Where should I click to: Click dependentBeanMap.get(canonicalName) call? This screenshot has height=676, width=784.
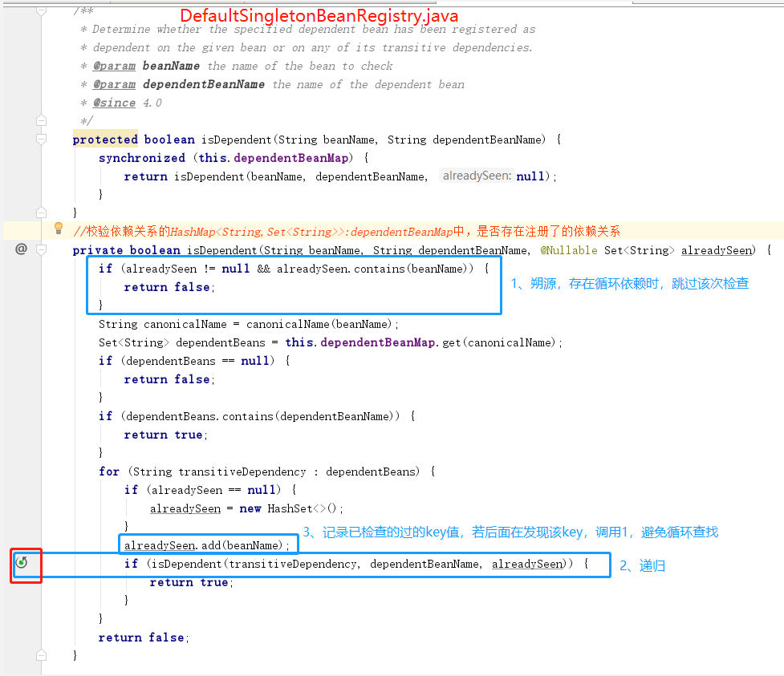pyautogui.click(x=438, y=342)
